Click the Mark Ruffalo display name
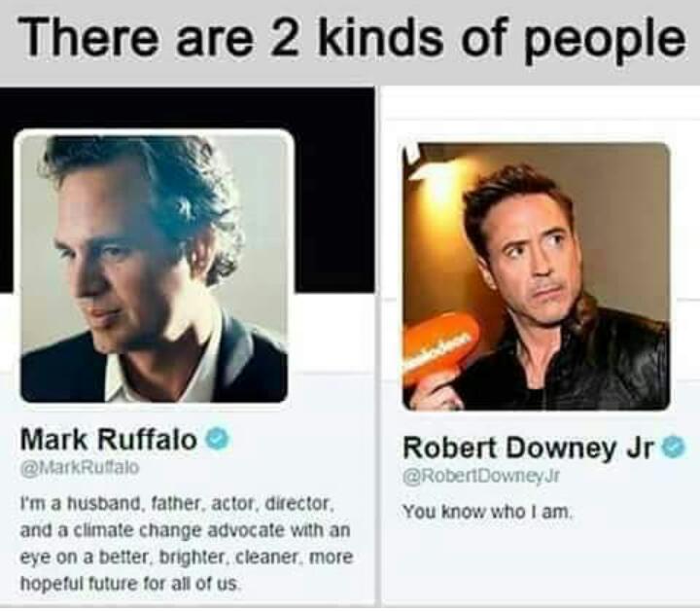The image size is (700, 611). click(109, 440)
